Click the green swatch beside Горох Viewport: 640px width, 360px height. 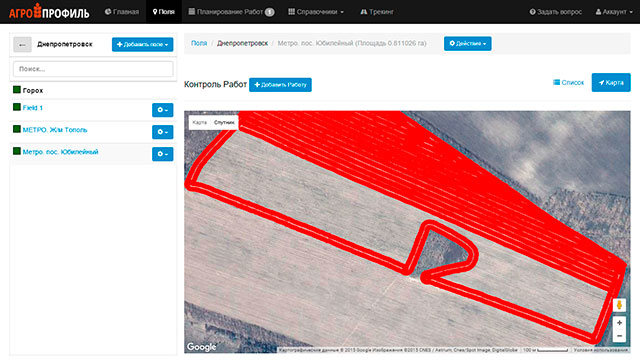point(17,89)
